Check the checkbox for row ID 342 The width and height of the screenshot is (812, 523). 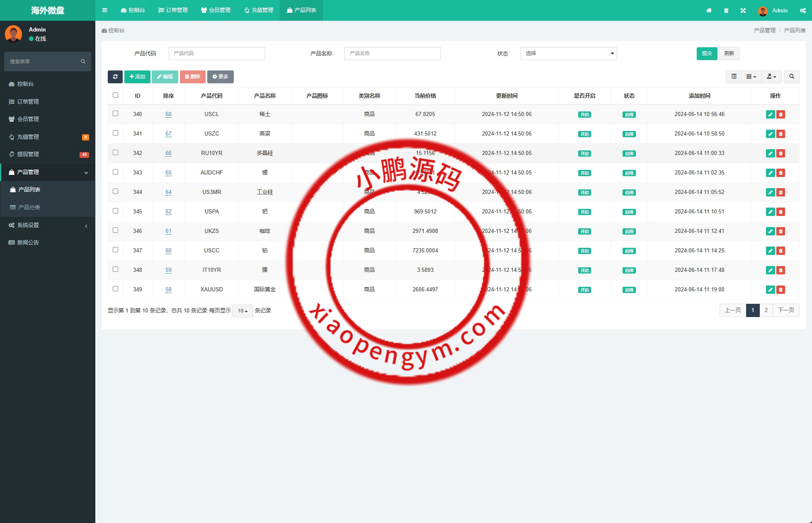pos(116,153)
